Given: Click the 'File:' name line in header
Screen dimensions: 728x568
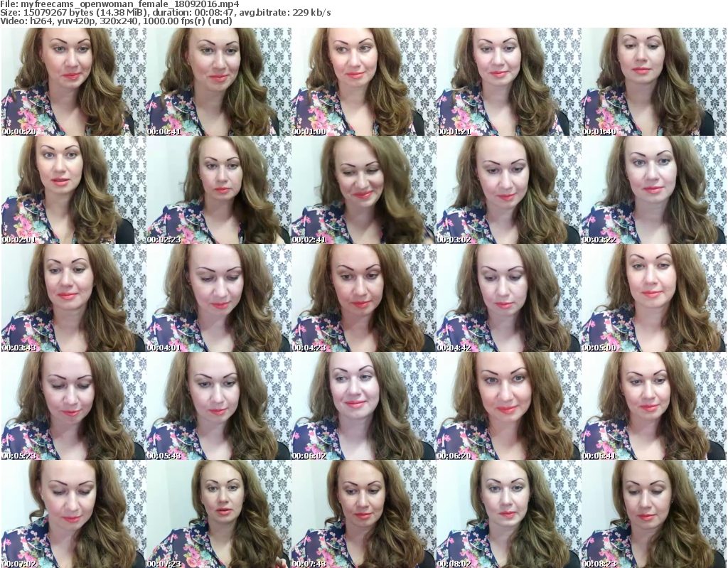Looking at the screenshot, I should click(119, 4).
